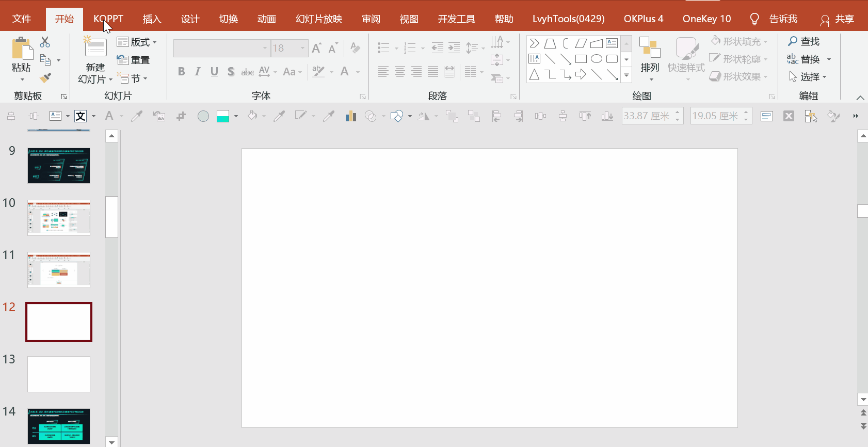868x447 pixels.
Task: Click the font color A button
Action: click(x=345, y=72)
